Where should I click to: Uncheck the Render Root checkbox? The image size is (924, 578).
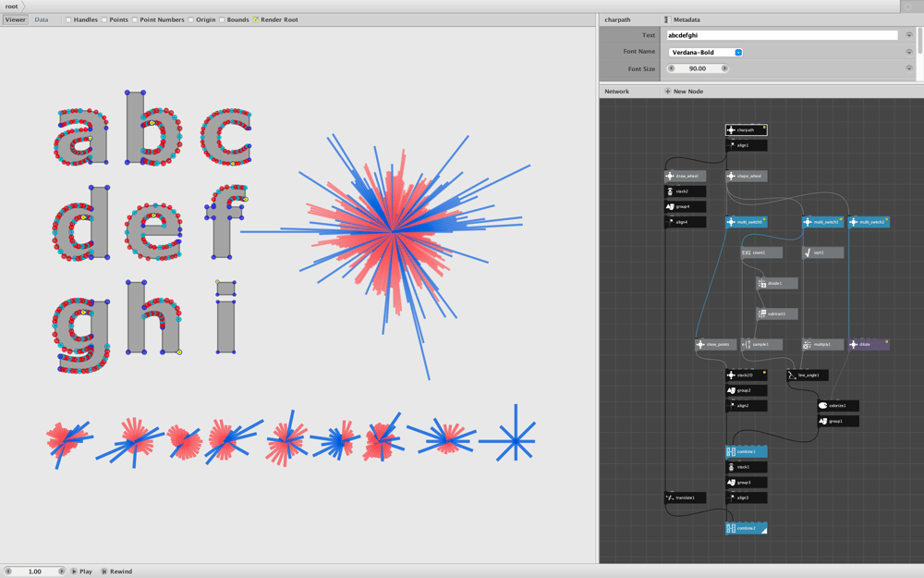pyautogui.click(x=256, y=20)
